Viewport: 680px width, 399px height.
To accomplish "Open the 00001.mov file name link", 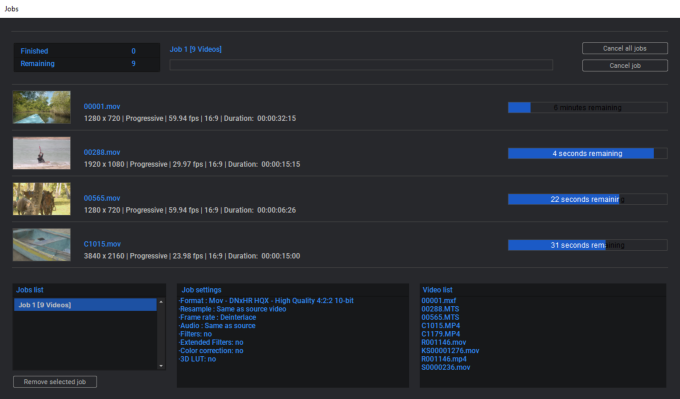I will pyautogui.click(x=102, y=106).
